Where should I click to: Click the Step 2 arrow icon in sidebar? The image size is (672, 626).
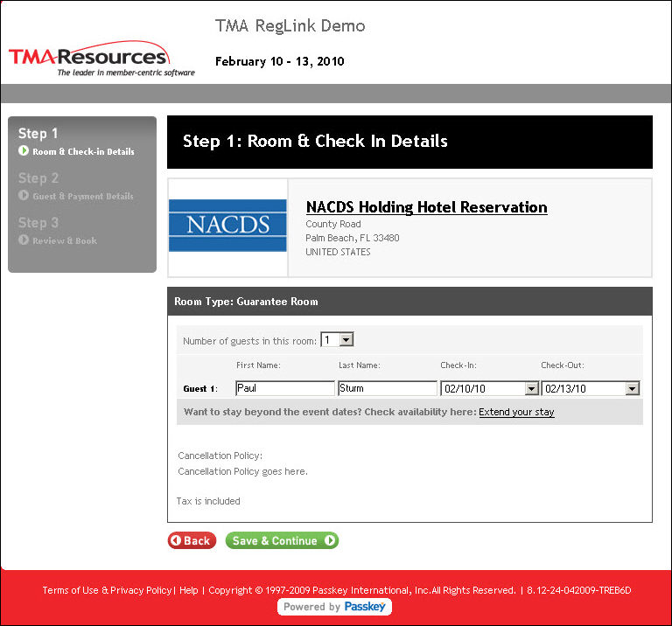(24, 195)
